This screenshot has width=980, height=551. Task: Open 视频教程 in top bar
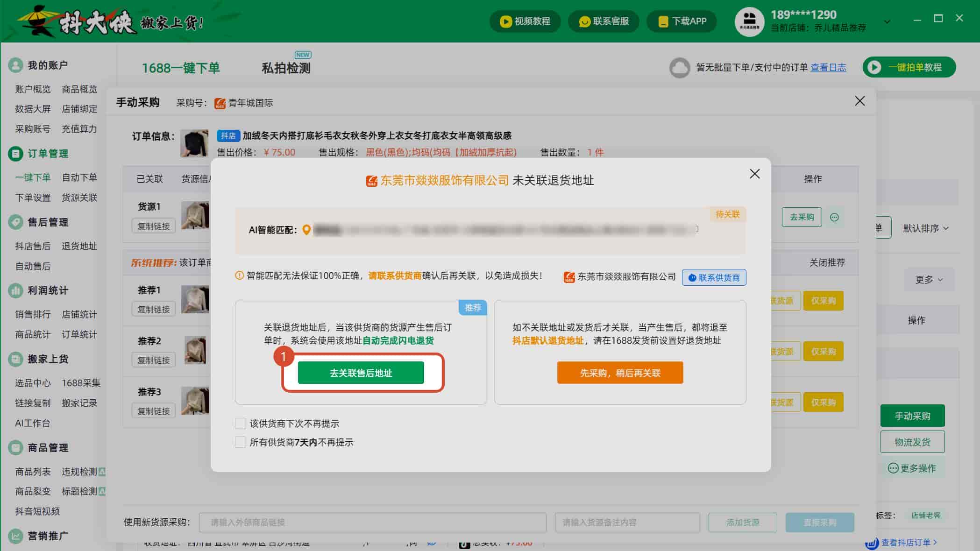525,21
